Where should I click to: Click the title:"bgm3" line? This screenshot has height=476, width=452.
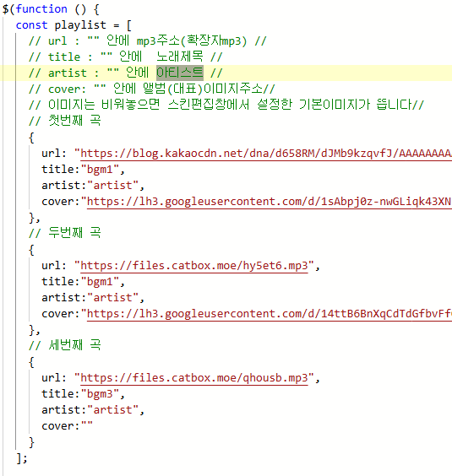[84, 394]
